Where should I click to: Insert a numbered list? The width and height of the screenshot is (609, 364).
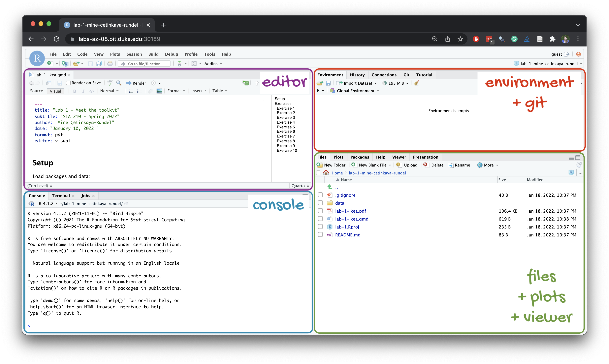139,91
